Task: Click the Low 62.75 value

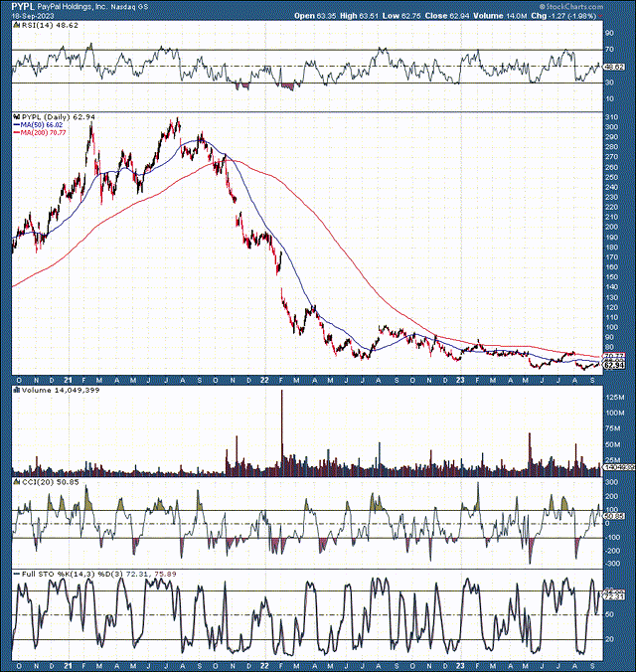Action: [x=401, y=16]
